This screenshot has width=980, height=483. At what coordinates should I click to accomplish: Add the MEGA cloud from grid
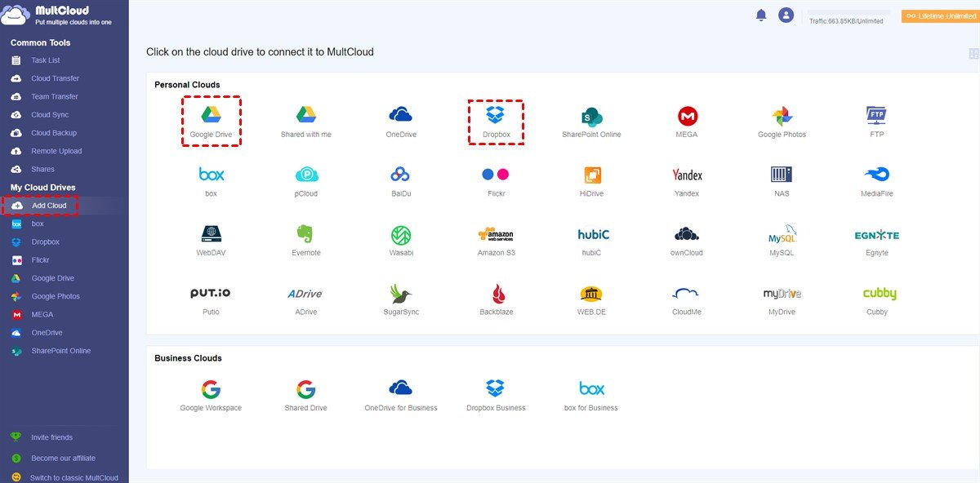click(687, 122)
